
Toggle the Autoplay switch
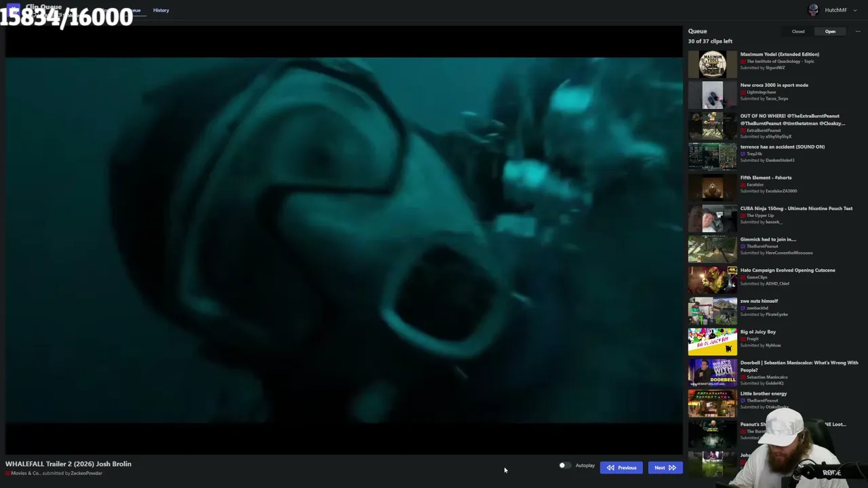click(564, 466)
